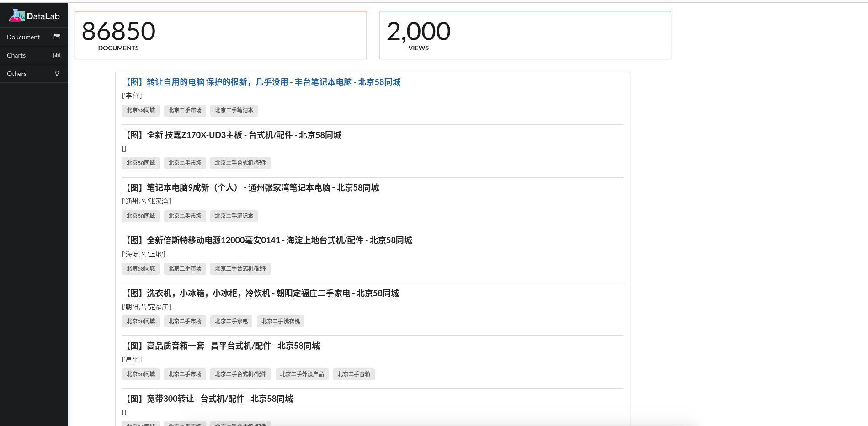
Task: Click the DataLab brand name
Action: pyautogui.click(x=43, y=16)
